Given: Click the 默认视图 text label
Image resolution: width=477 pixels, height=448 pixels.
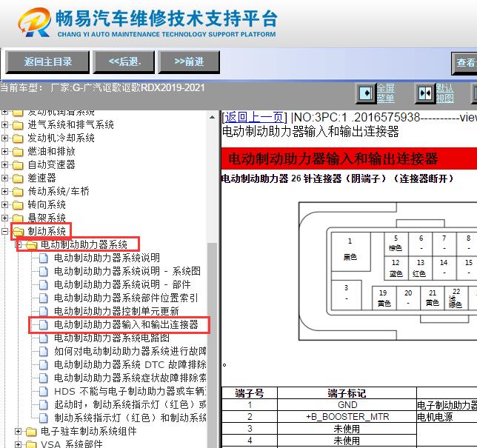Looking at the screenshot, I should [x=444, y=93].
